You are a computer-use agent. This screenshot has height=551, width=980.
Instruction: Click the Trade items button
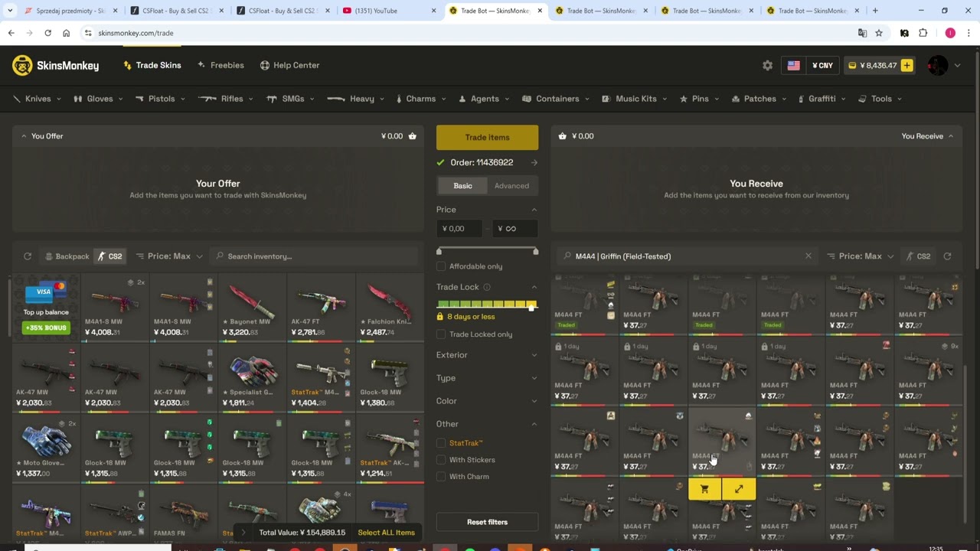(x=487, y=137)
